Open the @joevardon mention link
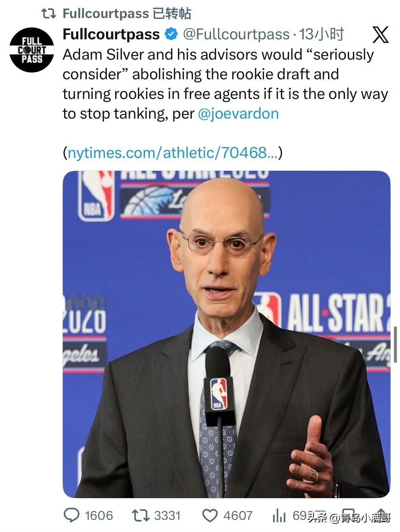The image size is (400, 532). [238, 114]
